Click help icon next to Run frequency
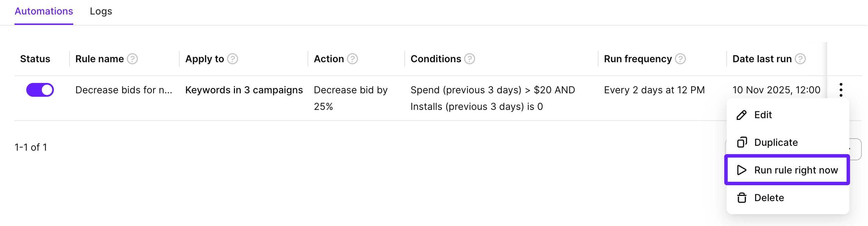The height and width of the screenshot is (226, 868). 680,59
